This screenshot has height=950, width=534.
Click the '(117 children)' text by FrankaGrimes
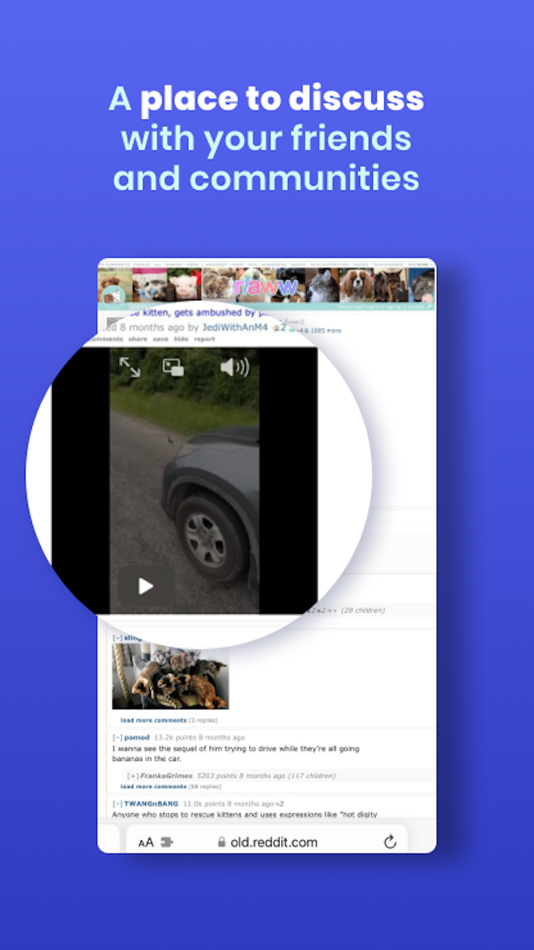312,776
